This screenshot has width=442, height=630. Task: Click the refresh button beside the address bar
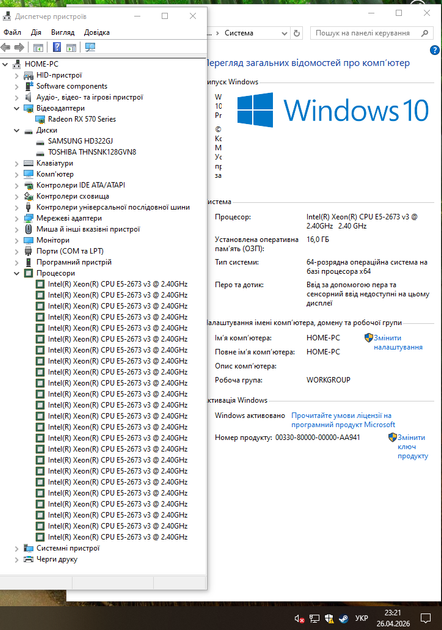tap(297, 33)
